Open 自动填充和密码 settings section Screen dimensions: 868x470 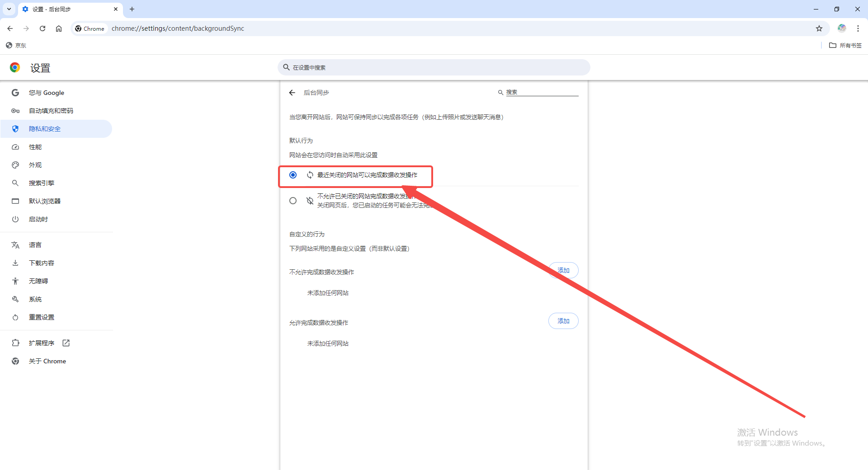point(56,111)
